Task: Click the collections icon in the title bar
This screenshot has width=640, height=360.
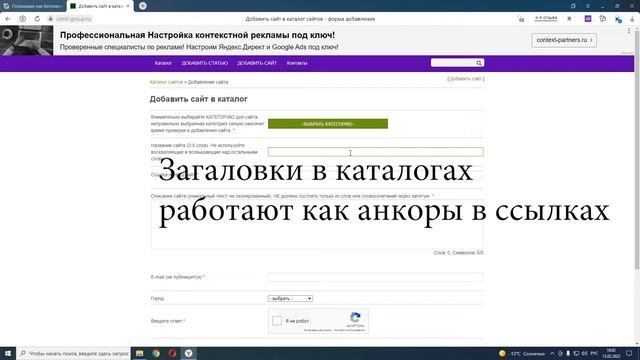Action: point(573,6)
